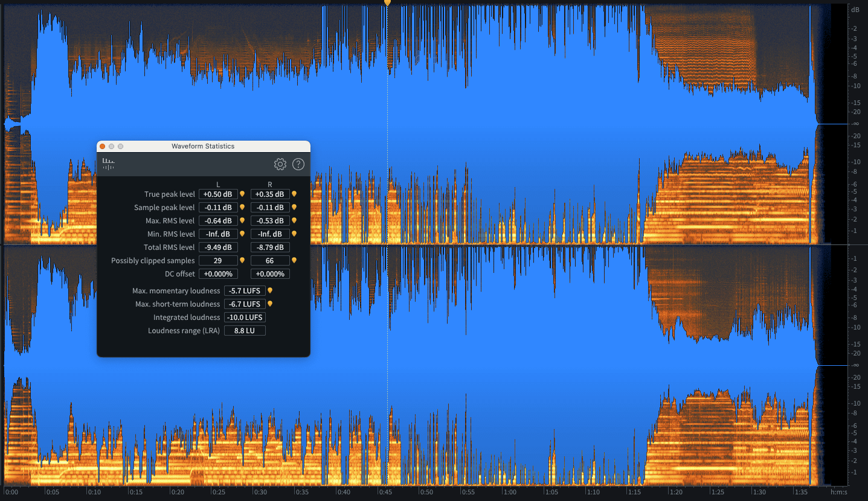Jump to left channel true peak marker

242,194
